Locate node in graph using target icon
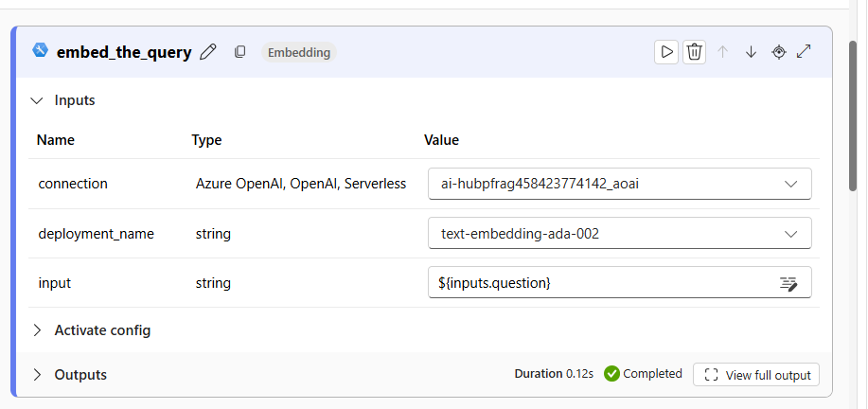This screenshot has height=409, width=868. click(x=779, y=52)
